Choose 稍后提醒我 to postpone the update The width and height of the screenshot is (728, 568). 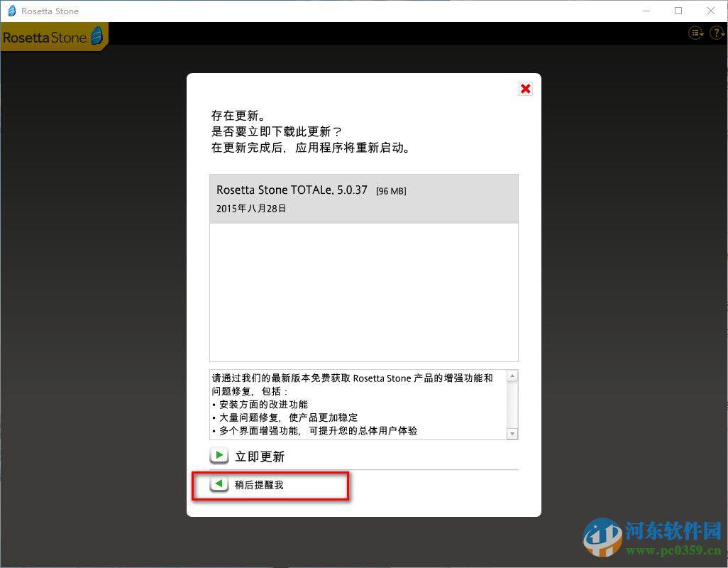pyautogui.click(x=258, y=485)
